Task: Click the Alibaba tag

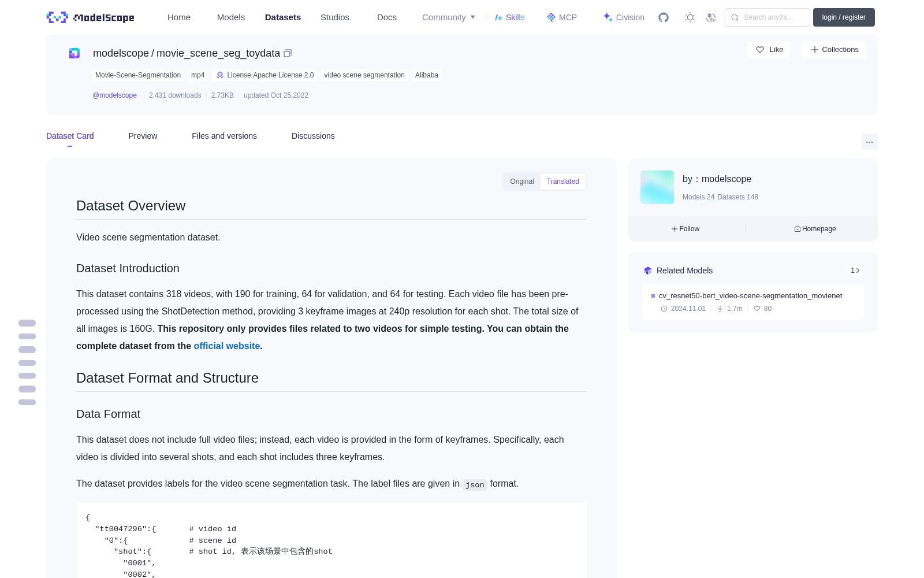Action: coord(427,75)
